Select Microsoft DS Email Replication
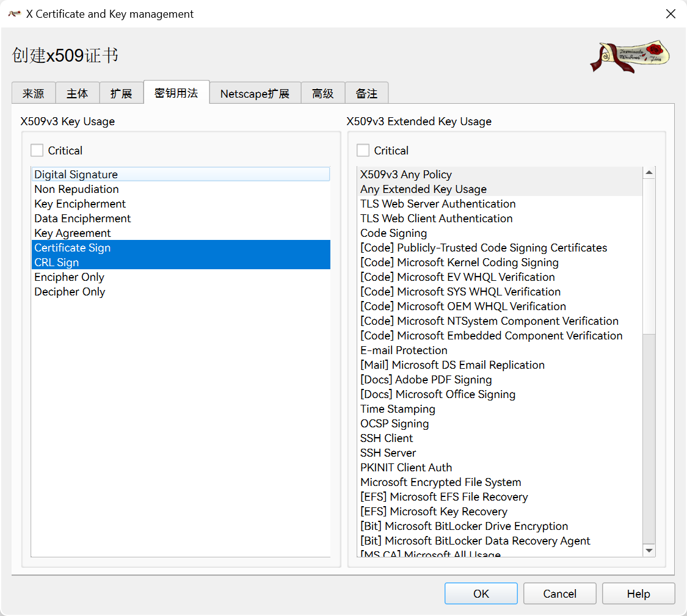This screenshot has height=616, width=687. [x=500, y=365]
